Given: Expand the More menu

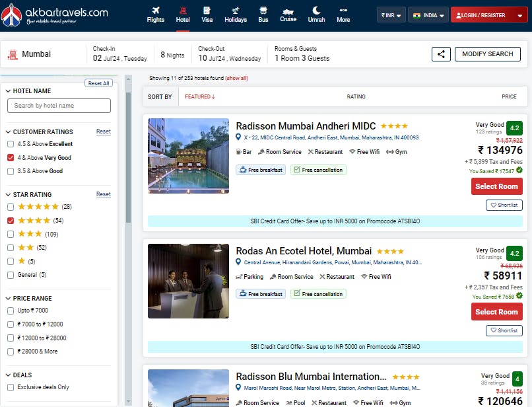Looking at the screenshot, I should click(343, 15).
